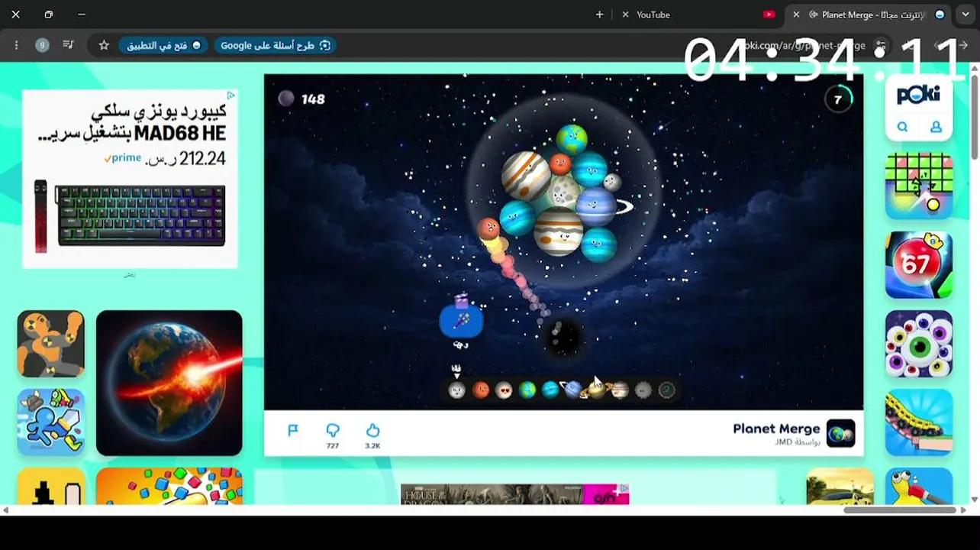Screen dimensions: 980x550
Task: Click the House of the Dragon banner ad
Action: 515,494
